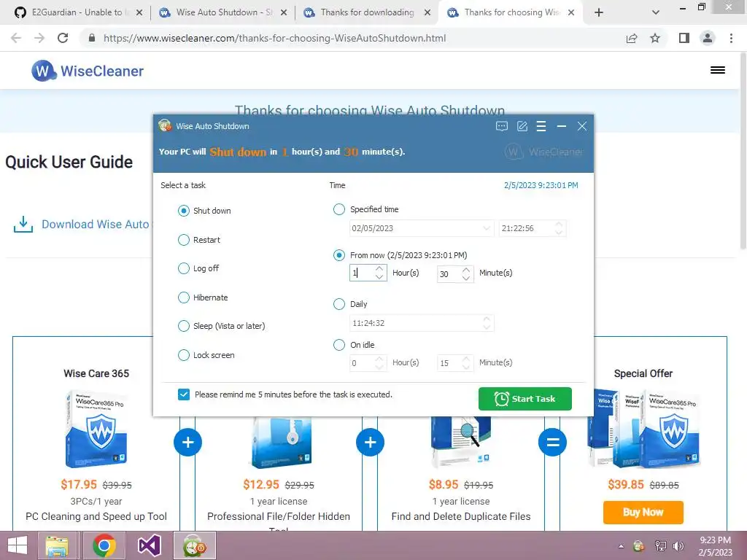The image size is (747, 560).
Task: Decrease the From now Hour(s) value
Action: [x=379, y=277]
